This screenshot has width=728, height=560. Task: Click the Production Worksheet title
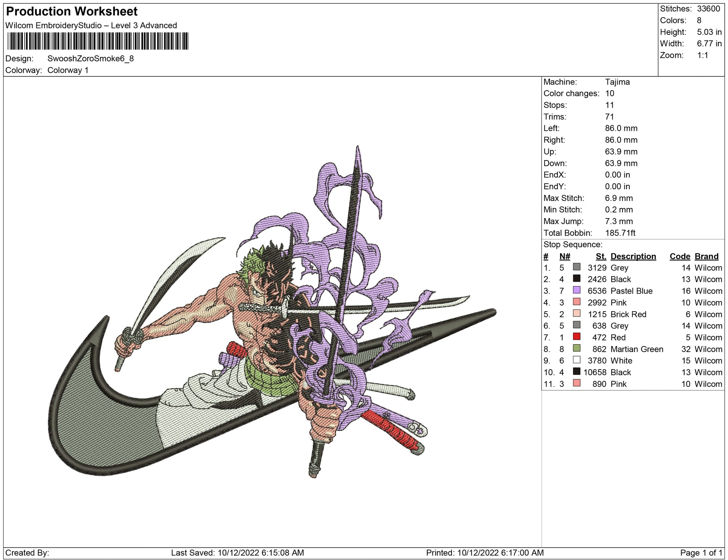(72, 12)
